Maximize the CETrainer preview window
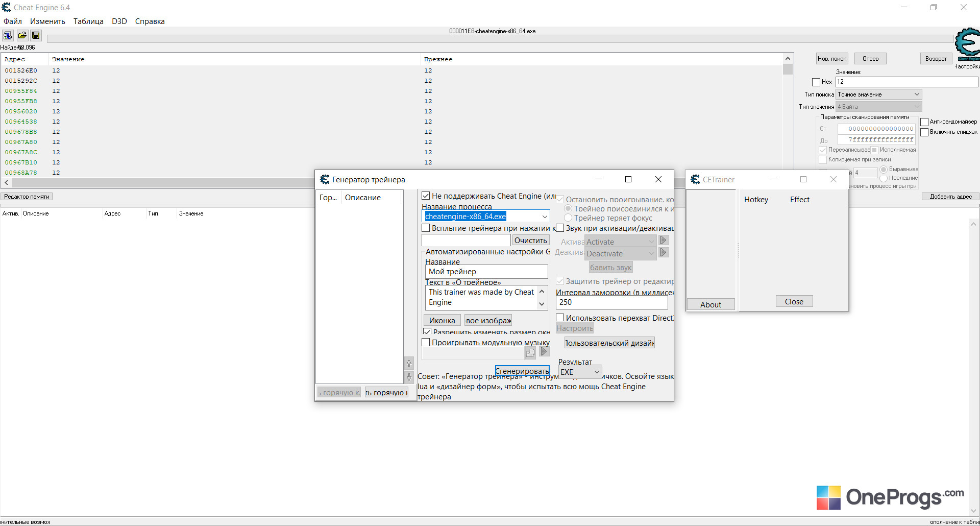Image resolution: width=980 pixels, height=526 pixels. click(x=803, y=179)
